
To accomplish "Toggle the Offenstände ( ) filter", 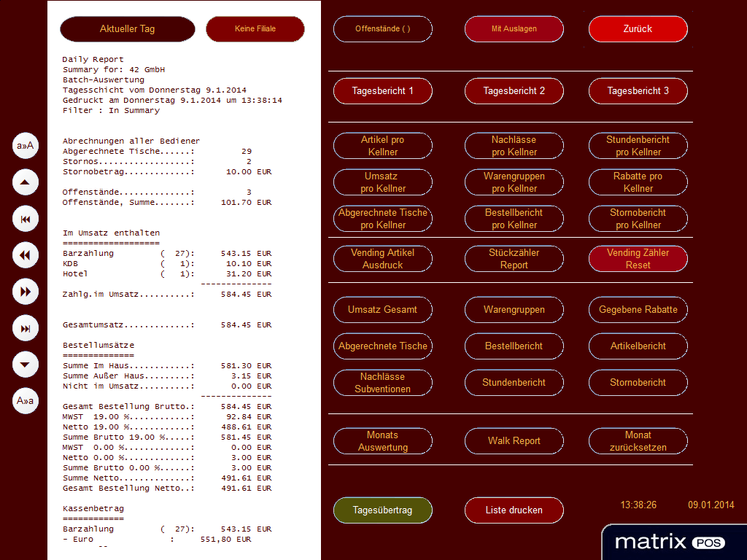I will pyautogui.click(x=383, y=29).
